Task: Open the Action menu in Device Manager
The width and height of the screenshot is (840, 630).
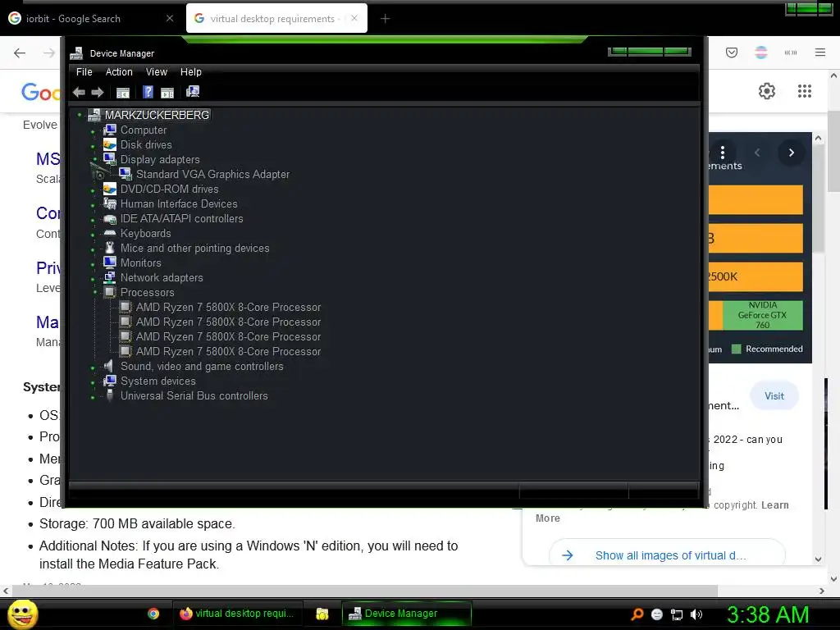Action: 119,72
